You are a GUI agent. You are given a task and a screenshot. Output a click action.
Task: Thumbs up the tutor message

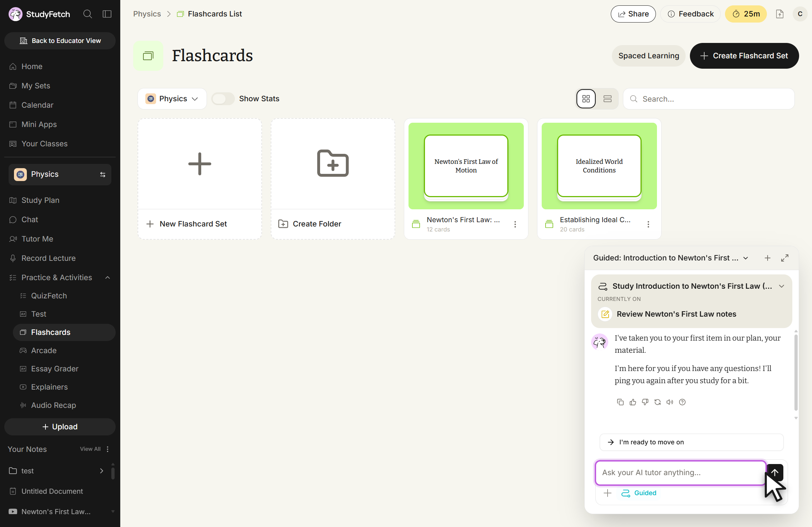coord(633,402)
